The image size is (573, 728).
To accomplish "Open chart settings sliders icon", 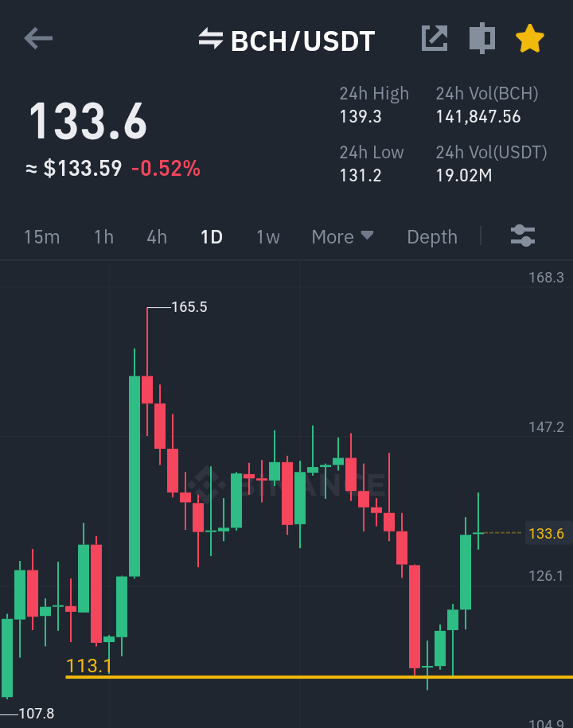I will [x=523, y=236].
